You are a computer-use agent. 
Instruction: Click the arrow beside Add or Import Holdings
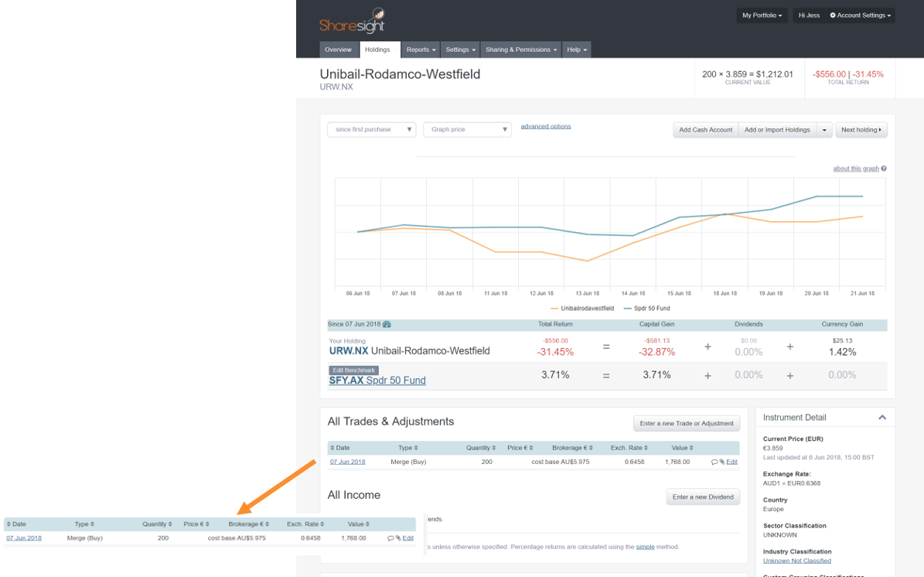(x=824, y=130)
